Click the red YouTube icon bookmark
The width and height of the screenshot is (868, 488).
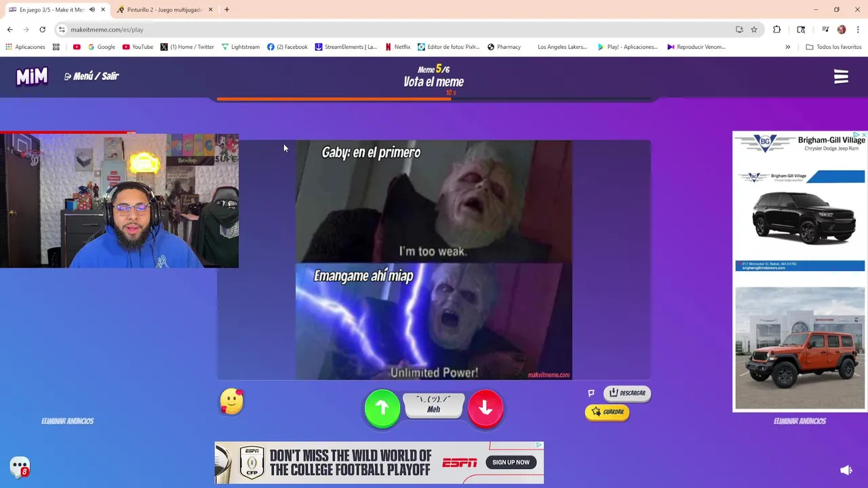pos(77,47)
